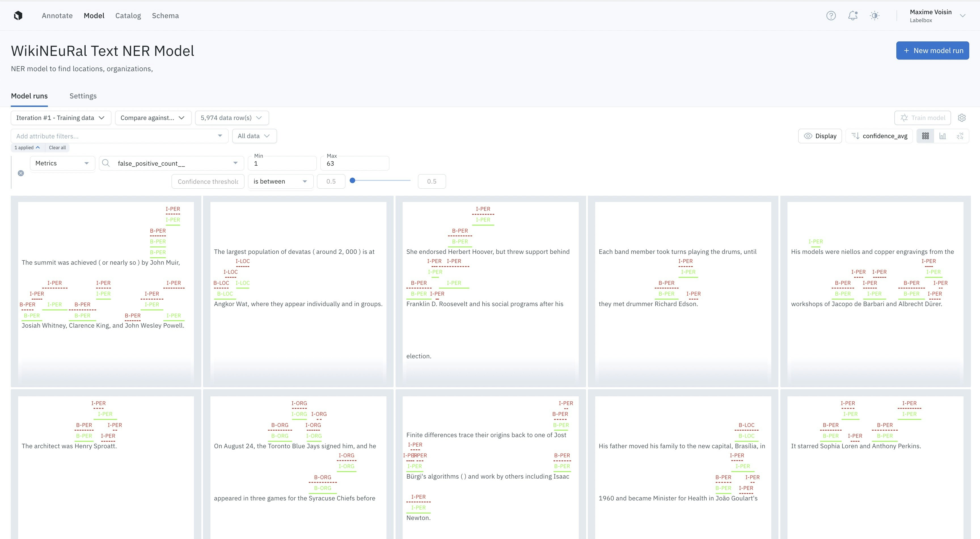Open the 'His models were niellos' card
The image size is (980, 539).
click(x=875, y=291)
